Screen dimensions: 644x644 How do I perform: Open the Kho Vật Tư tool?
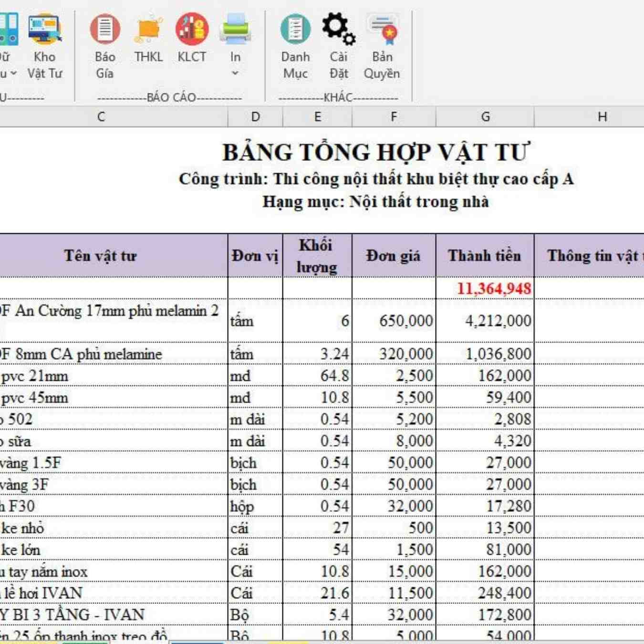pos(44,46)
